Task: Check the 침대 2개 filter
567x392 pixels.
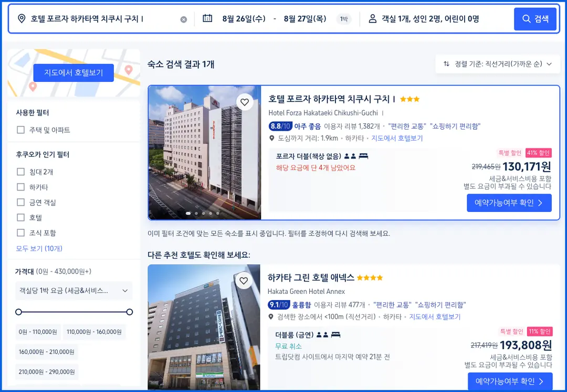Action: coord(21,172)
